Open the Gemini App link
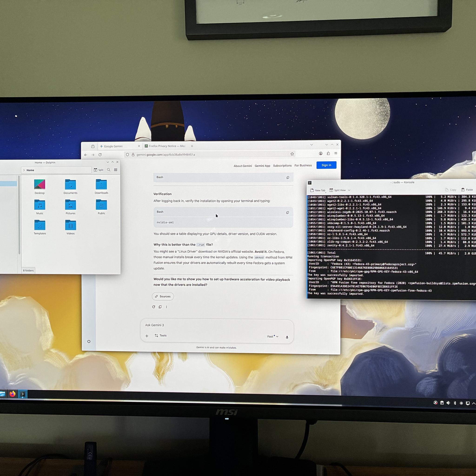 click(262, 166)
